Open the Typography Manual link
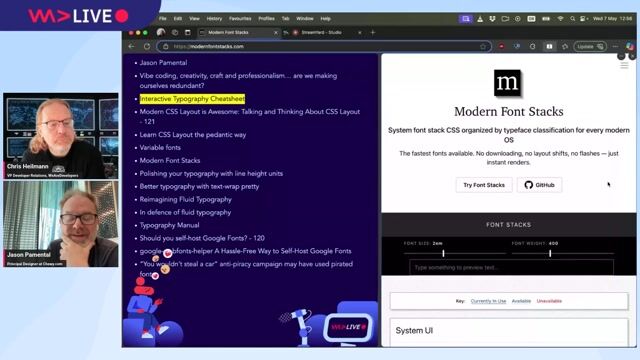640x360 pixels. coord(169,225)
